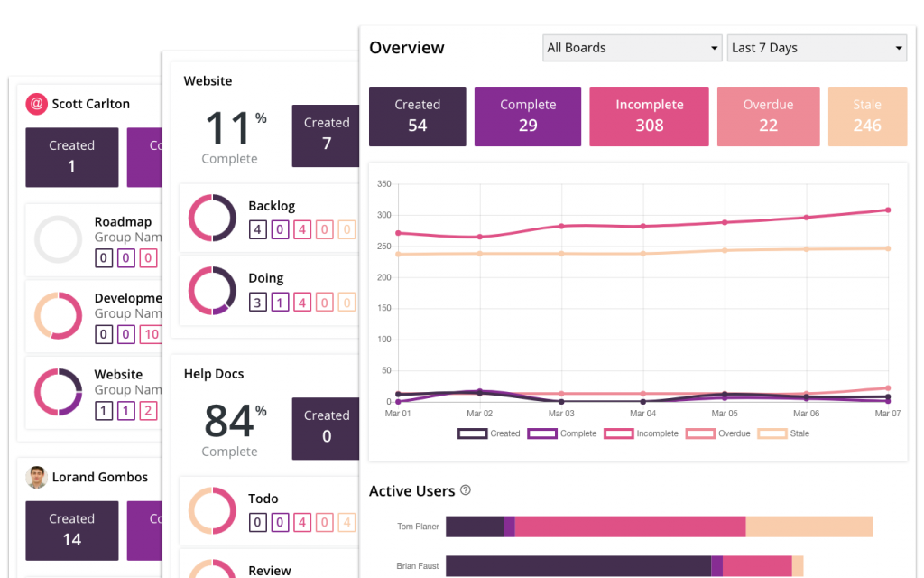Click the Created 14 button under Lorand Gombos
The height and width of the screenshot is (578, 924).
coord(71,530)
